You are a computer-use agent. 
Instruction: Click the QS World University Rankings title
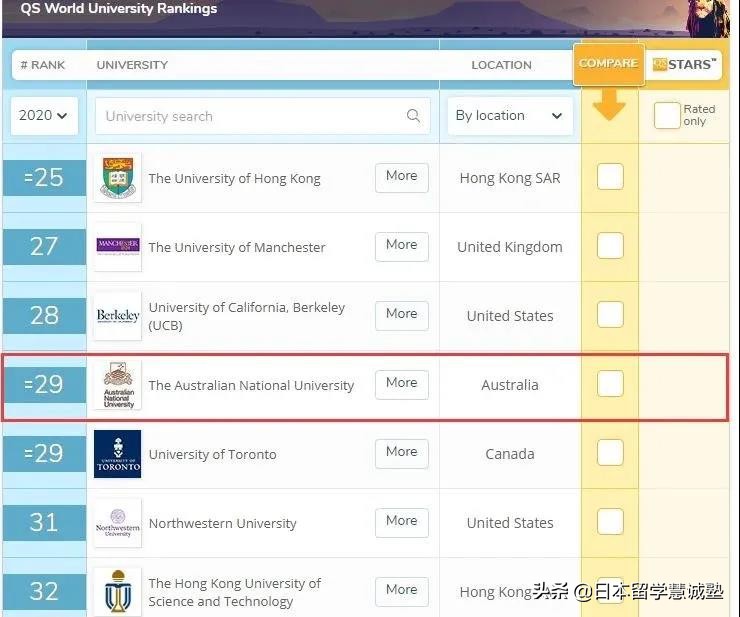pyautogui.click(x=118, y=8)
